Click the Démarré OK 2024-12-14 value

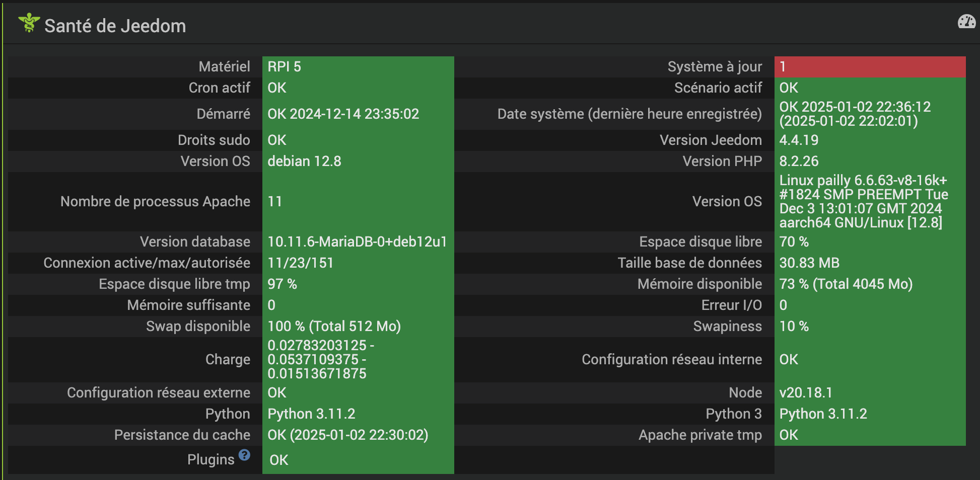pos(343,114)
